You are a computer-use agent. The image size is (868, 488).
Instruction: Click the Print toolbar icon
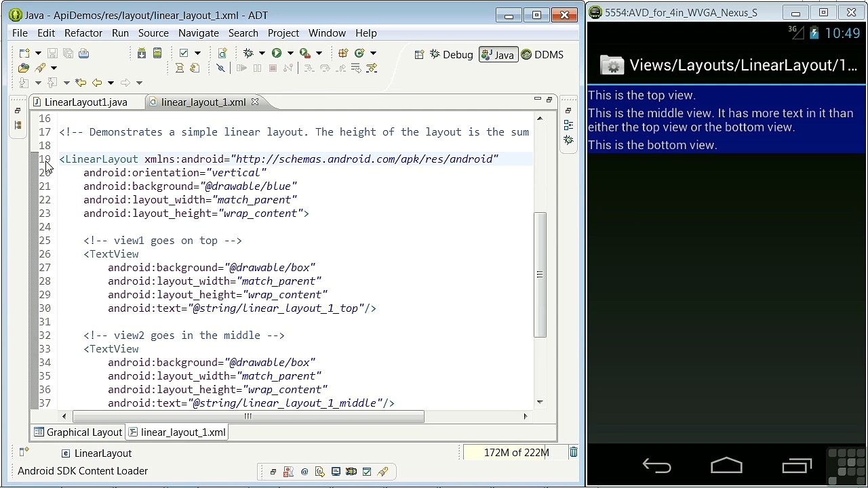coord(83,53)
